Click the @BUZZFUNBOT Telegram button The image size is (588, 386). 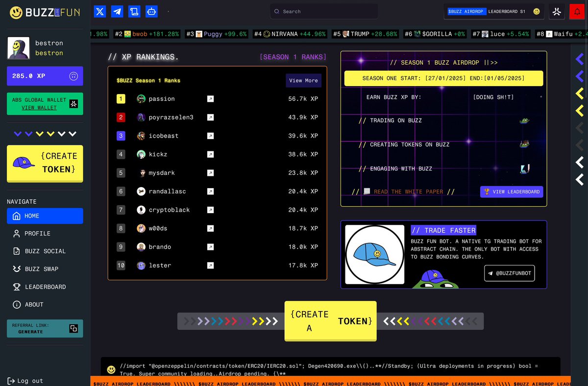tap(510, 273)
